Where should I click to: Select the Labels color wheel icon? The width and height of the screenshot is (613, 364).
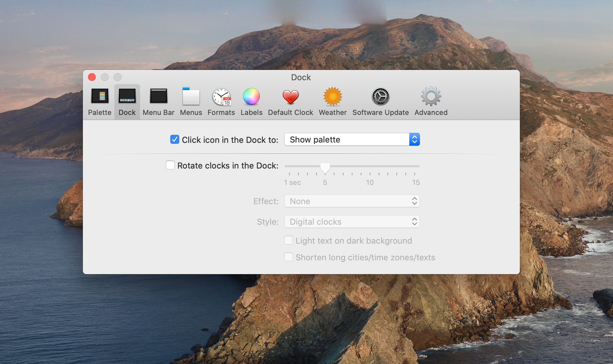(x=251, y=101)
